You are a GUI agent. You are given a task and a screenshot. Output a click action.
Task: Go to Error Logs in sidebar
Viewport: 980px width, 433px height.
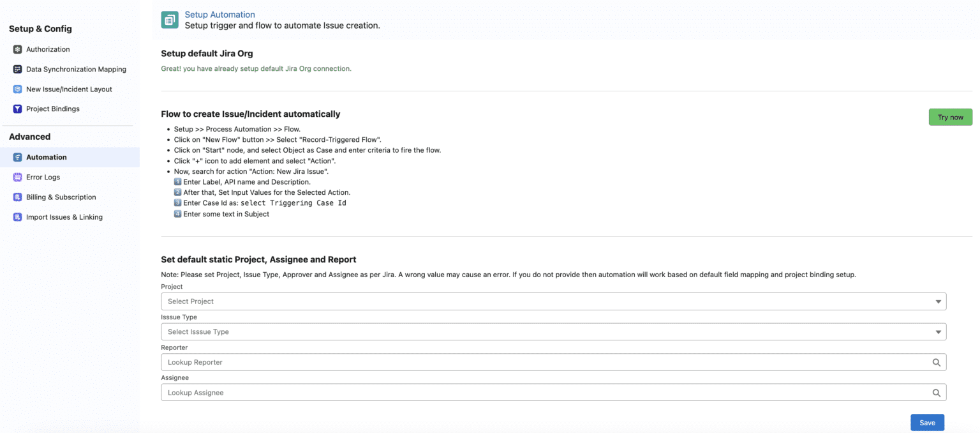tap(43, 177)
